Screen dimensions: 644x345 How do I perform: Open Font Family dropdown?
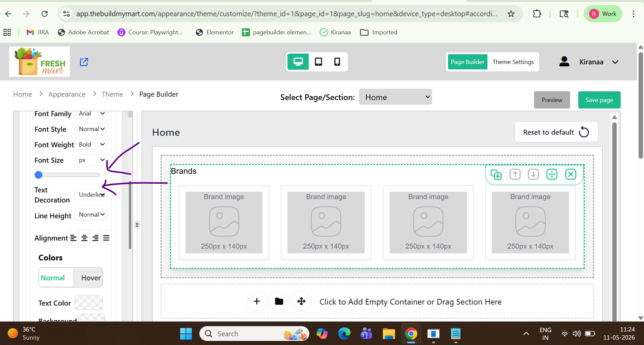coord(91,114)
